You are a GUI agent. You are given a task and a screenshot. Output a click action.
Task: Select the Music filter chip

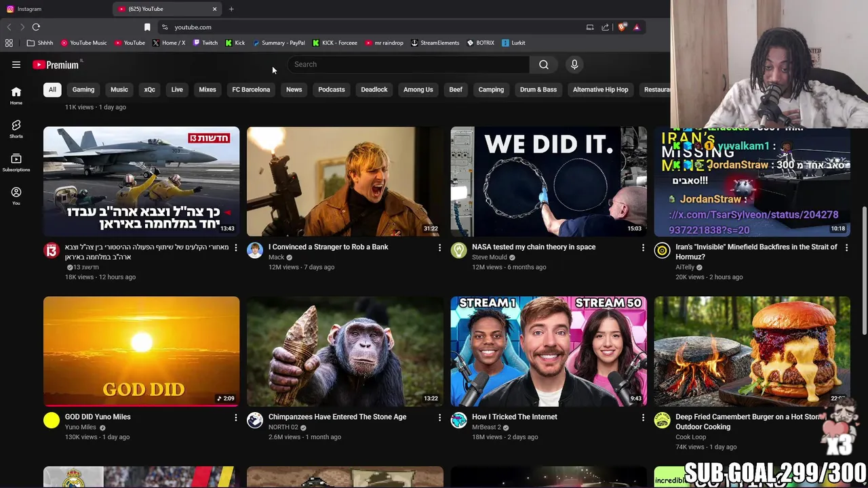pos(119,89)
